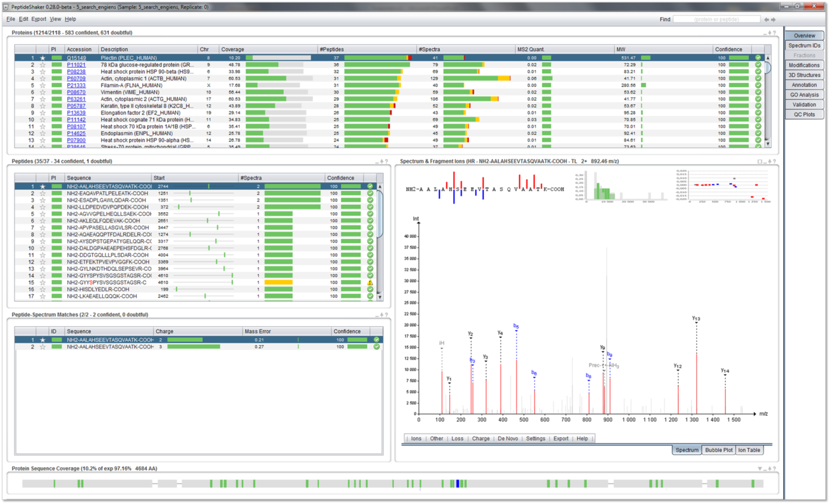Screen dimensions: 830x504
Task: Click the validated checkmark icon for Plectin
Action: pyautogui.click(x=758, y=58)
